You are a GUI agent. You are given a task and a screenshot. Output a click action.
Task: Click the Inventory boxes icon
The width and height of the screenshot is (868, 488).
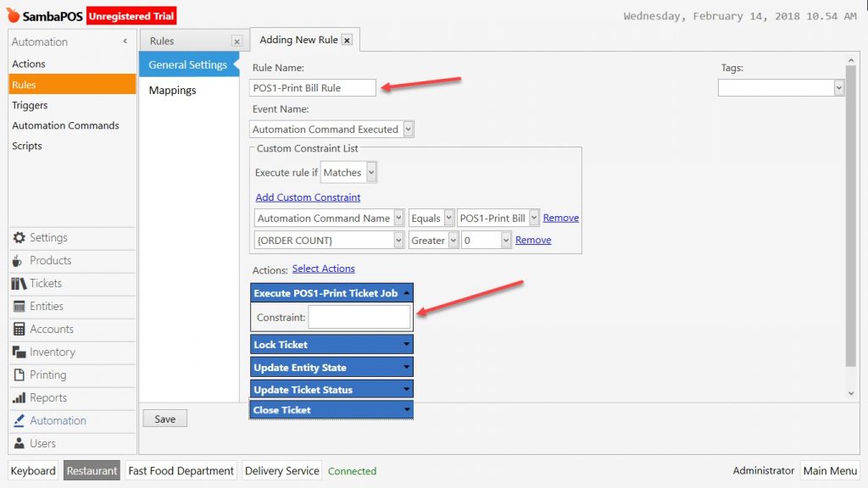pyautogui.click(x=19, y=352)
